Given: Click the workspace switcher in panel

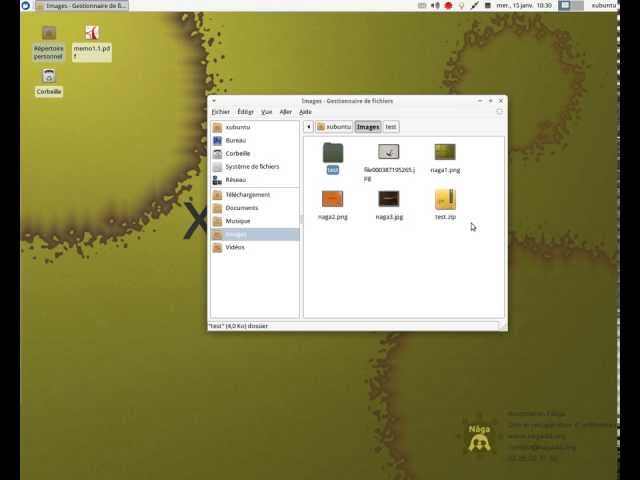Looking at the screenshot, I should [x=571, y=6].
